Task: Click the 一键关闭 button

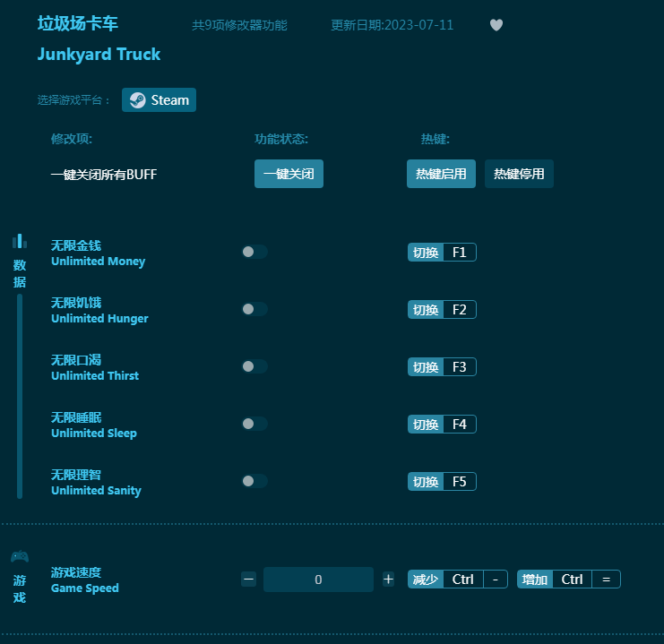Action: click(x=289, y=174)
